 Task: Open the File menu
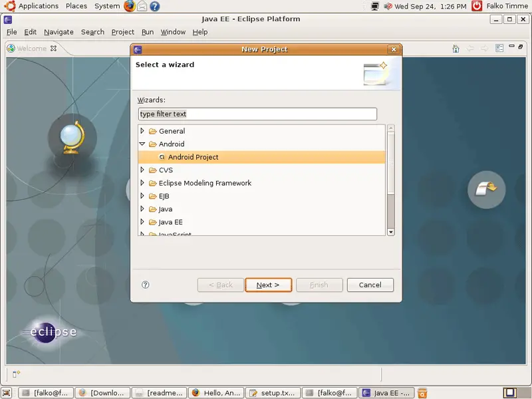click(x=11, y=32)
